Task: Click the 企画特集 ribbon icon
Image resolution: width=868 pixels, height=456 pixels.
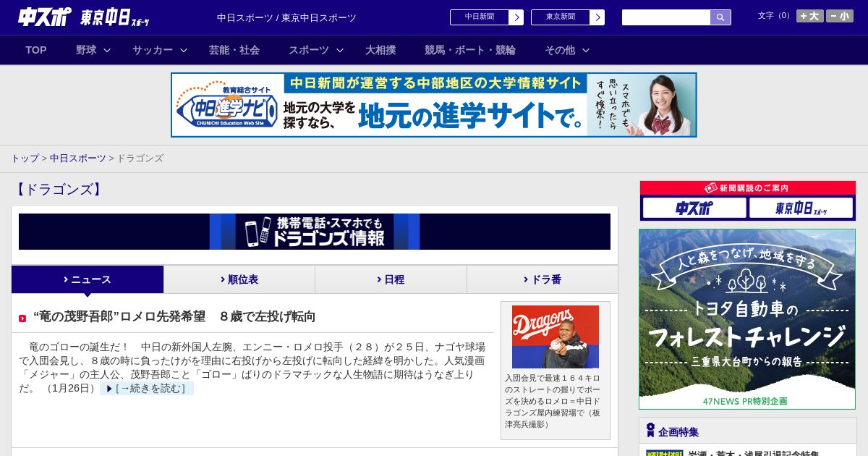Action: pyautogui.click(x=650, y=431)
